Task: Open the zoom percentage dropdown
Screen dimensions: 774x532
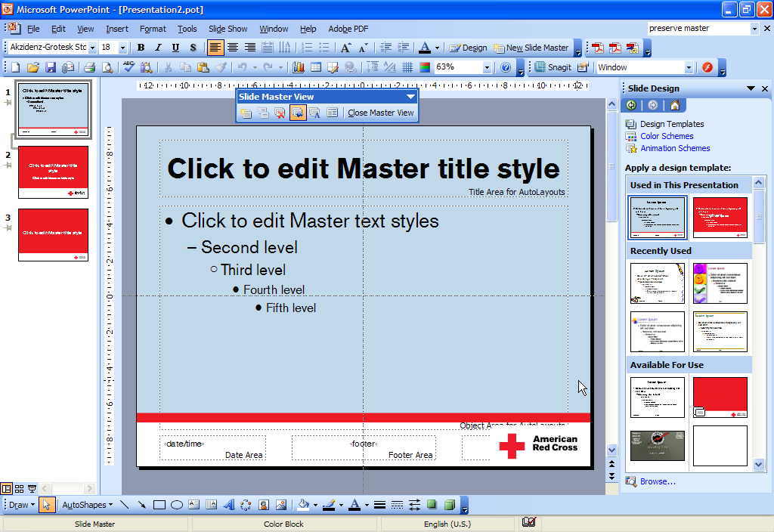Action: coord(487,67)
